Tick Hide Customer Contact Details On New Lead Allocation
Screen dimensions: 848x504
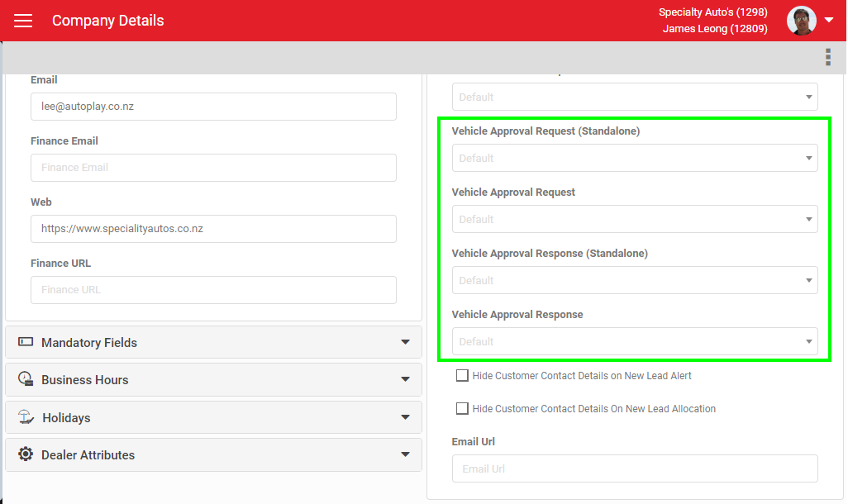pyautogui.click(x=463, y=409)
